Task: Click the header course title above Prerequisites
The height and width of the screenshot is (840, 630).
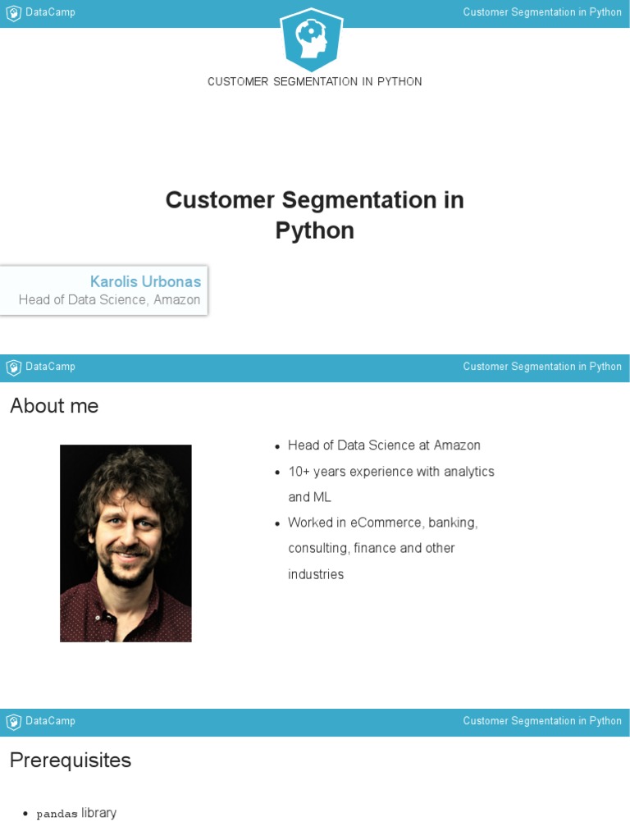Action: [542, 721]
